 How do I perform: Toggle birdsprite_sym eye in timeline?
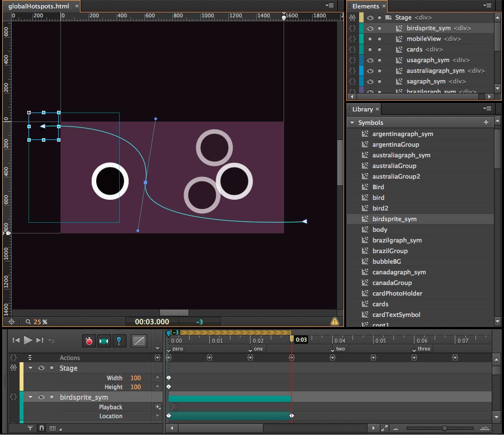point(41,397)
